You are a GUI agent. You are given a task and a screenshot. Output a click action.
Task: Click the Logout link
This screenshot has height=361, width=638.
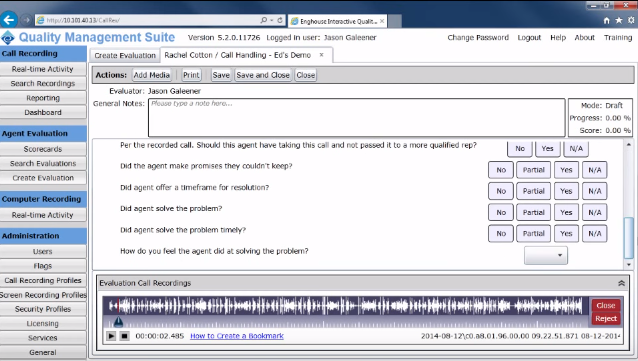coord(529,37)
